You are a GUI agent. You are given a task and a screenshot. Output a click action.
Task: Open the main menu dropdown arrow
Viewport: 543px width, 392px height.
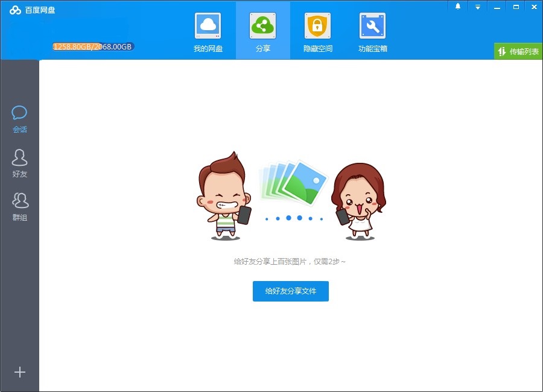478,6
